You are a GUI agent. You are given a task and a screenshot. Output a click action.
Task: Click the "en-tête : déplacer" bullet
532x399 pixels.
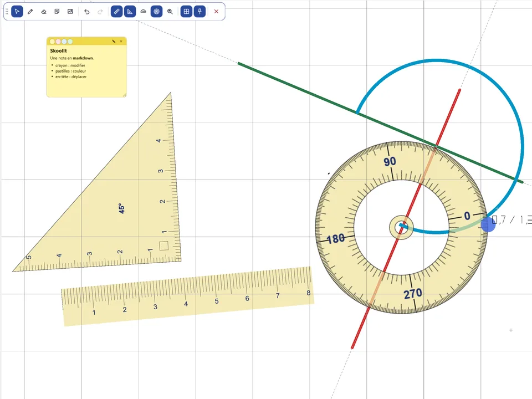point(71,76)
